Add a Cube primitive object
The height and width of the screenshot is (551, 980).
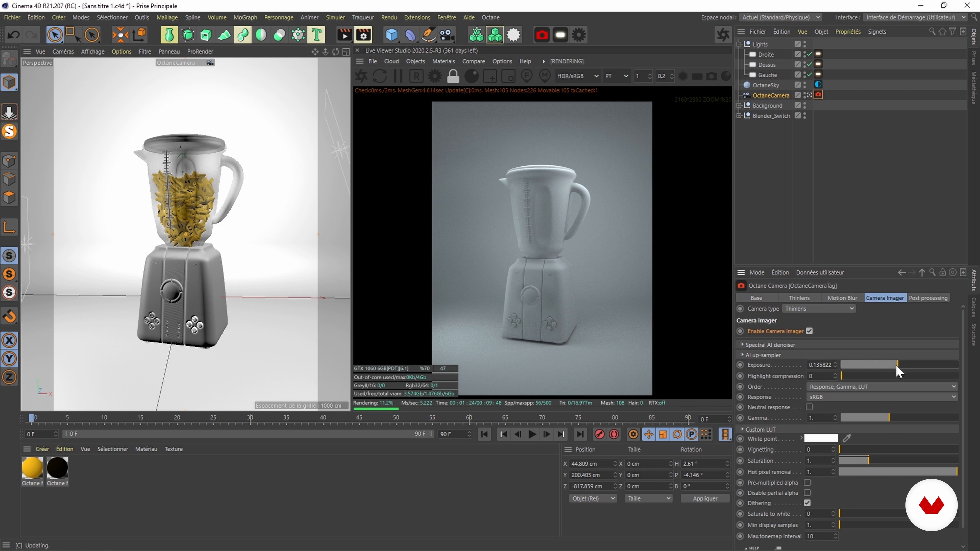pyautogui.click(x=391, y=35)
